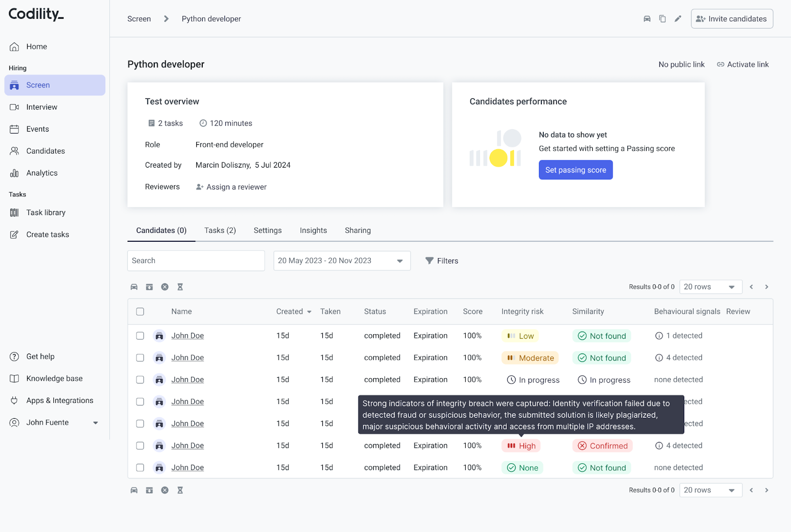Click the Activate link option
The image size is (791, 532).
click(743, 64)
